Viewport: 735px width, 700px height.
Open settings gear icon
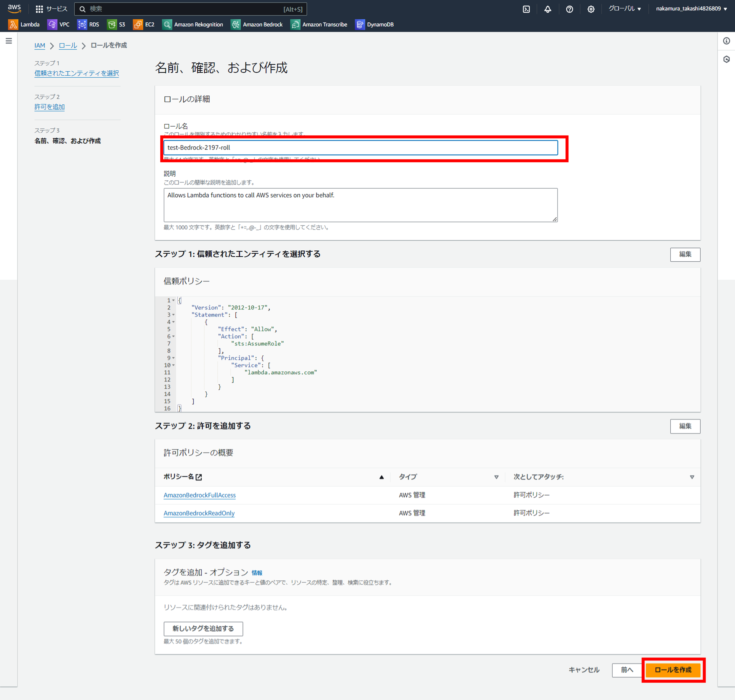click(x=591, y=9)
